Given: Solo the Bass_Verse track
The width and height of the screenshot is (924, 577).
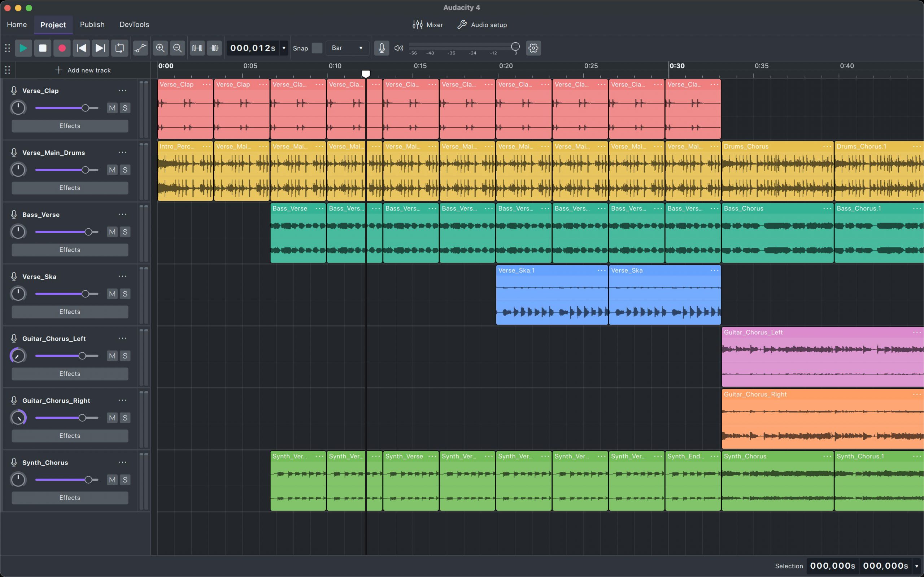Looking at the screenshot, I should coord(125,232).
